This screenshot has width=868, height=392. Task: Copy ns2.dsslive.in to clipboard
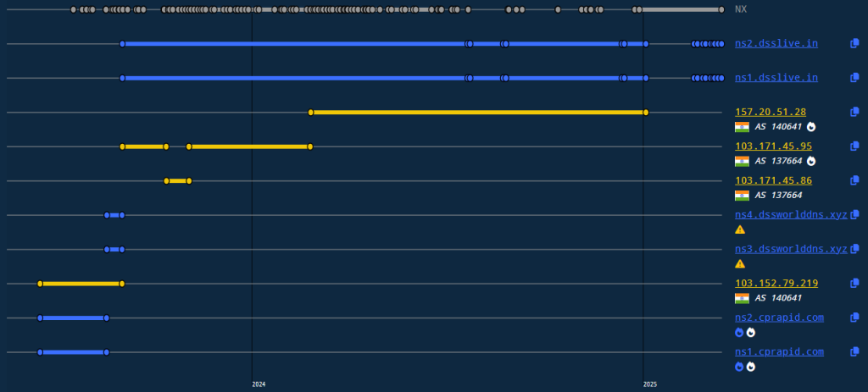(x=855, y=43)
